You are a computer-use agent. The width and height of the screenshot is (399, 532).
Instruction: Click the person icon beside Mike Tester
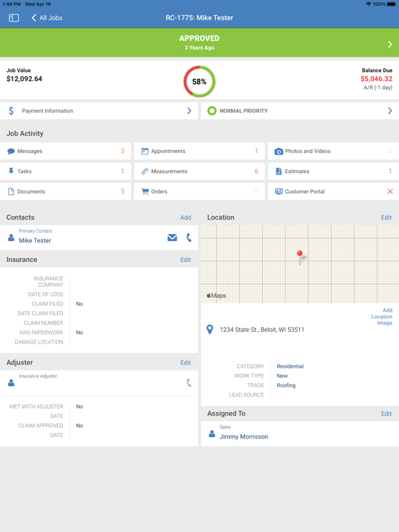click(11, 238)
